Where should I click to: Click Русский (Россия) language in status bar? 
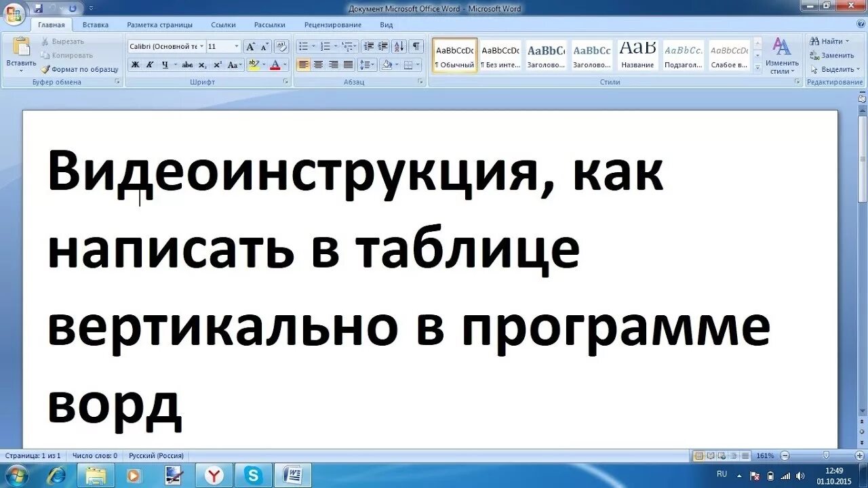156,456
